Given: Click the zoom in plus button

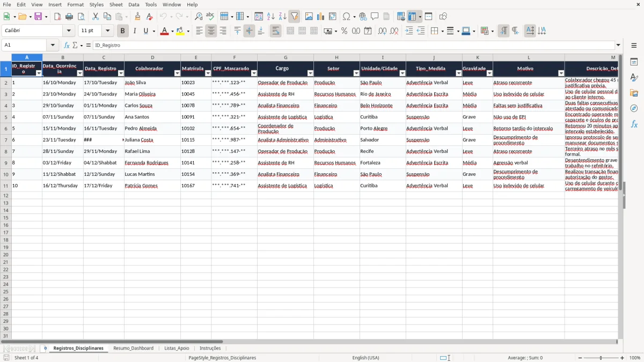Looking at the screenshot, I should (623, 358).
